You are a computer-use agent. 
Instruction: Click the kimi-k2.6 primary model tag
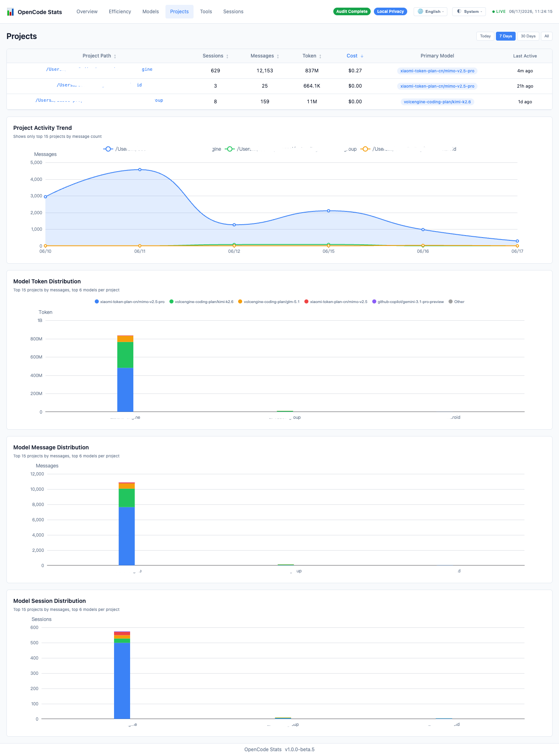tap(437, 102)
